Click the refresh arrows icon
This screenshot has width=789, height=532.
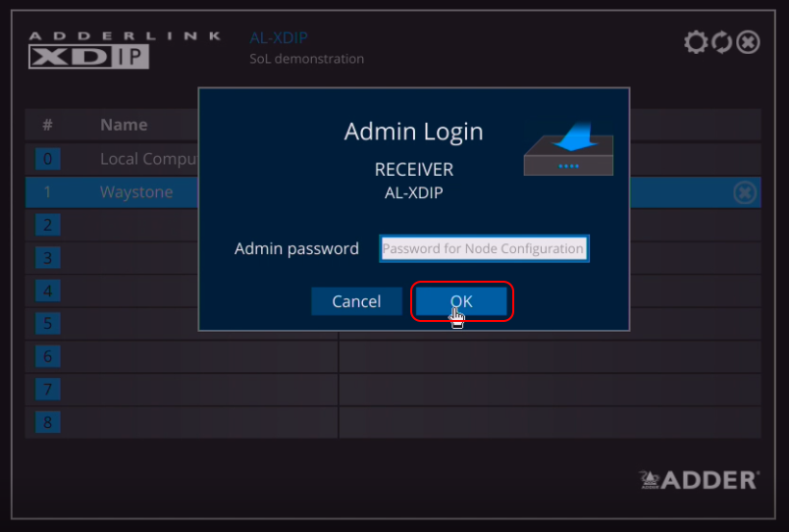click(721, 42)
